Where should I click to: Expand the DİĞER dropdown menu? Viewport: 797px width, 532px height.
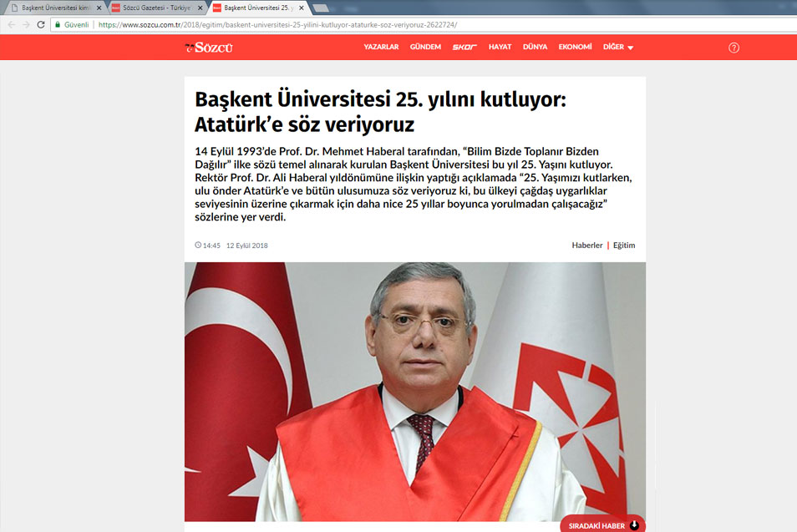coord(618,48)
